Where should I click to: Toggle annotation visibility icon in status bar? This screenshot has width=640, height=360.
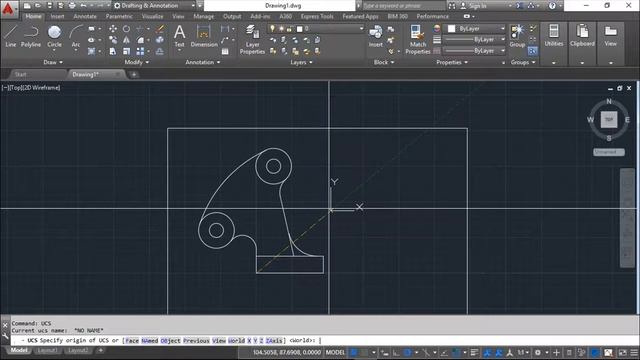coord(487,353)
